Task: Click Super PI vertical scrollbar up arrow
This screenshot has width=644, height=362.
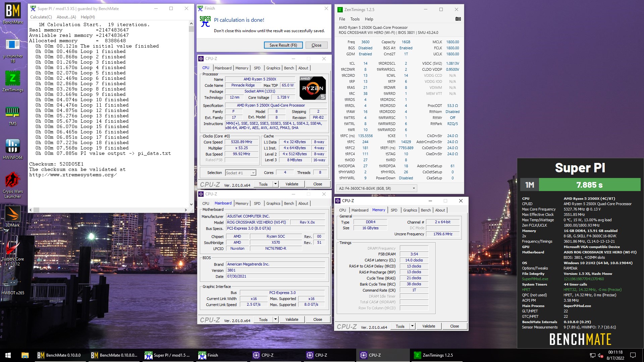Action: tap(191, 24)
